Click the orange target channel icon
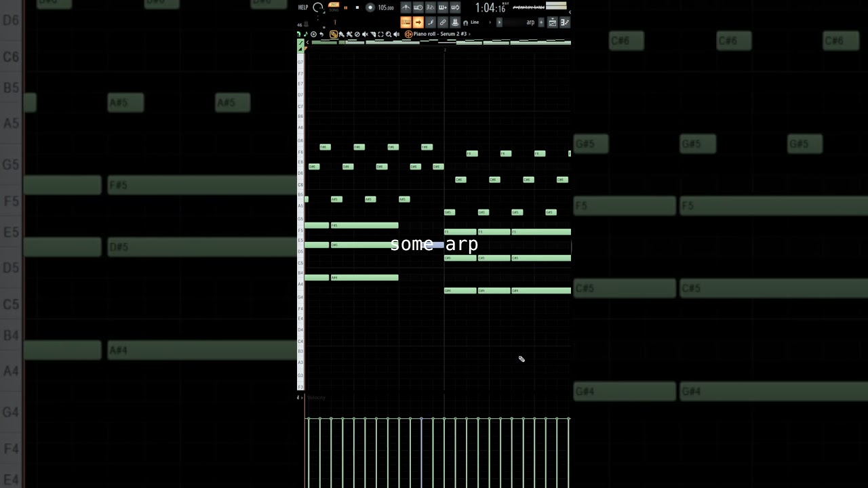 point(408,34)
